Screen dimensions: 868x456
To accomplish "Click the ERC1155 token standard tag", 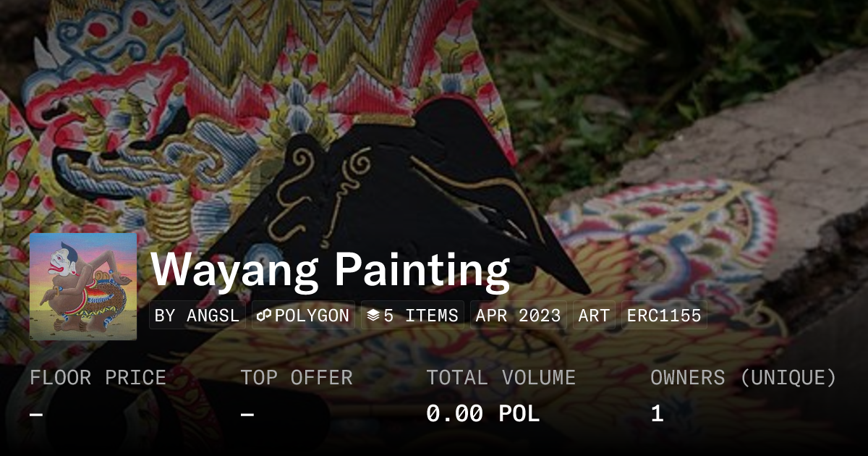I will [664, 316].
